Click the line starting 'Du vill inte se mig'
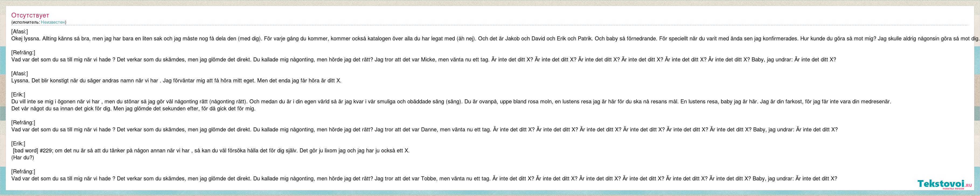 click(451, 101)
